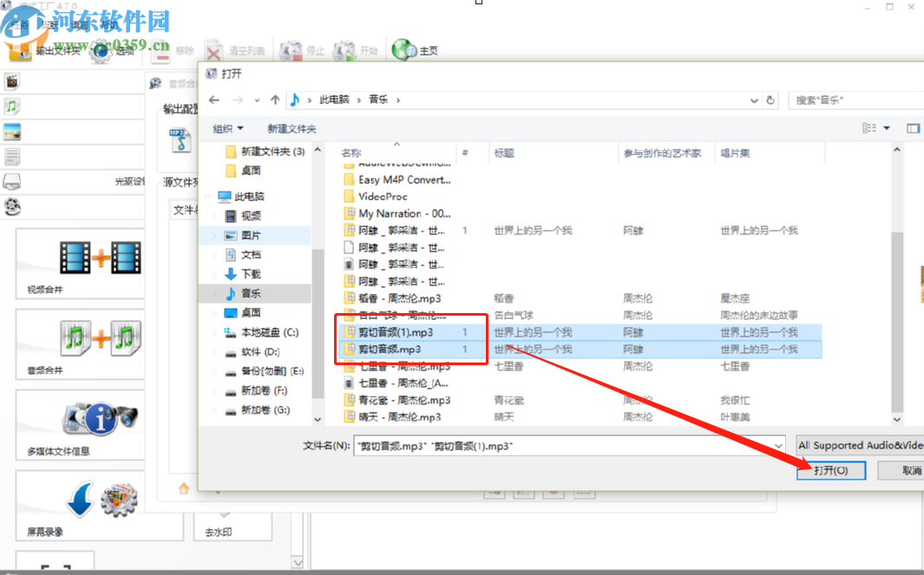Select Downloads in the navigation tree
The image size is (924, 575).
tap(251, 274)
